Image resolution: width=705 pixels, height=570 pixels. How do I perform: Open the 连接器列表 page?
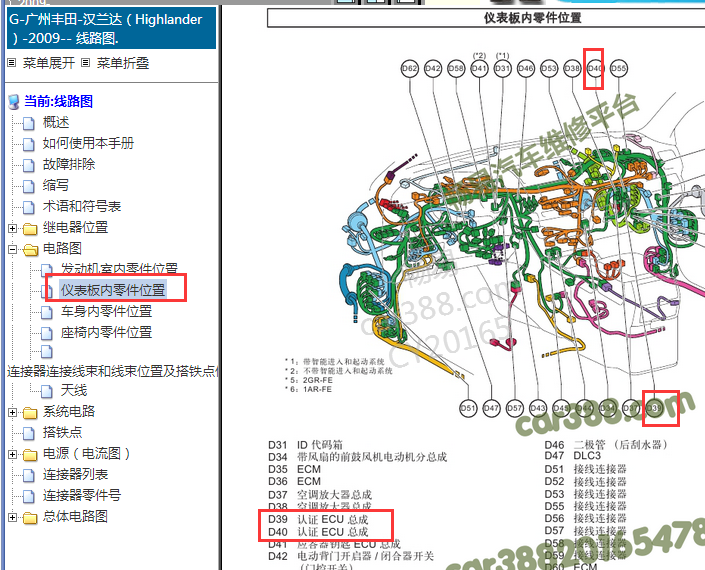pos(75,475)
